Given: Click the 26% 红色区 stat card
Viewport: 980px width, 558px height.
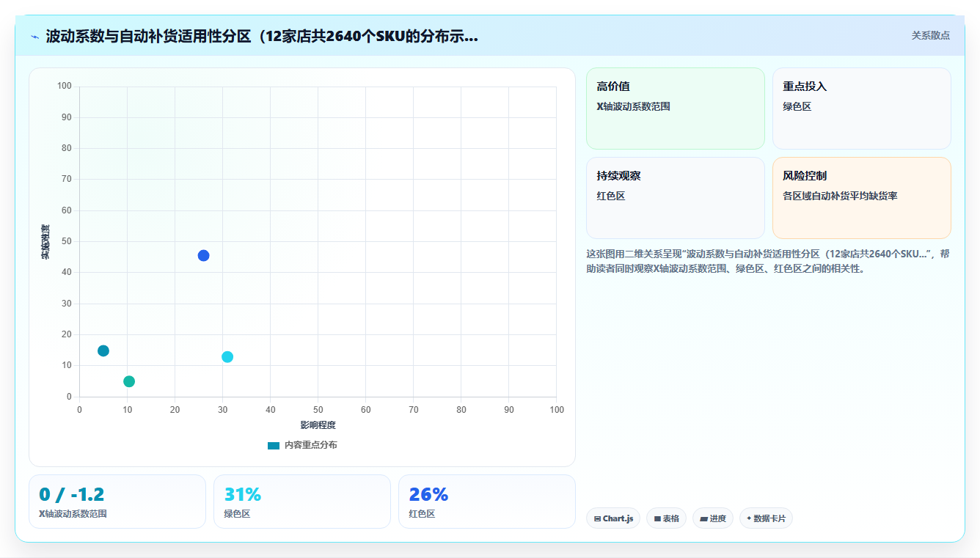Looking at the screenshot, I should point(487,502).
